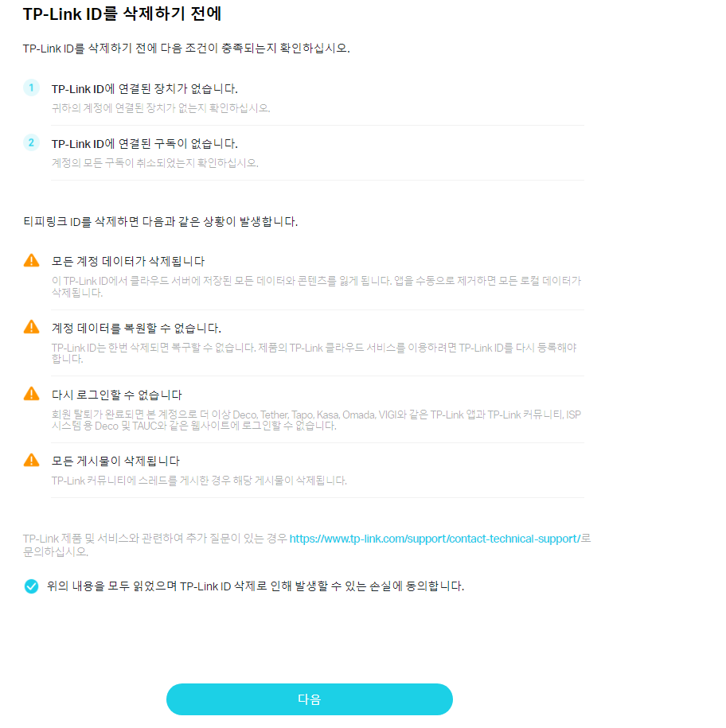Click warning icon beside 다시 로그인할 수 없습니다

(x=32, y=394)
